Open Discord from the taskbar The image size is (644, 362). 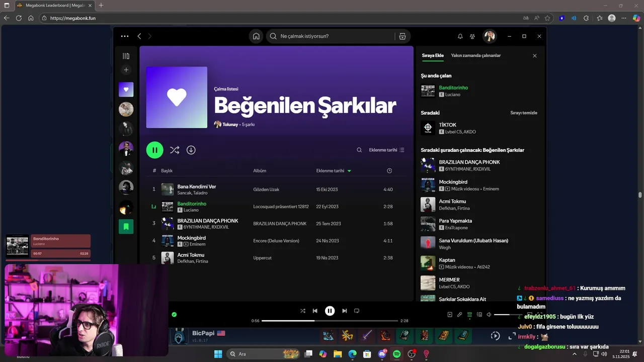382,354
